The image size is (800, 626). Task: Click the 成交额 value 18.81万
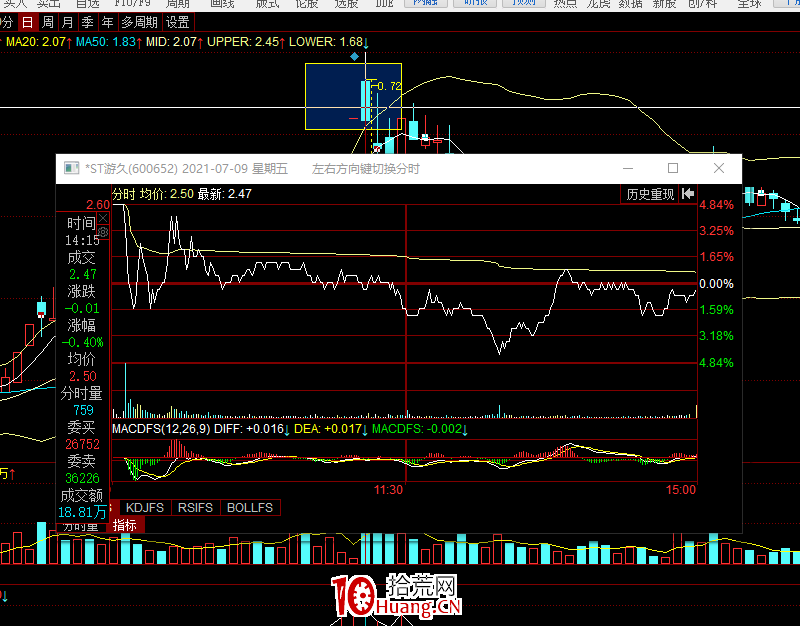coord(82,512)
